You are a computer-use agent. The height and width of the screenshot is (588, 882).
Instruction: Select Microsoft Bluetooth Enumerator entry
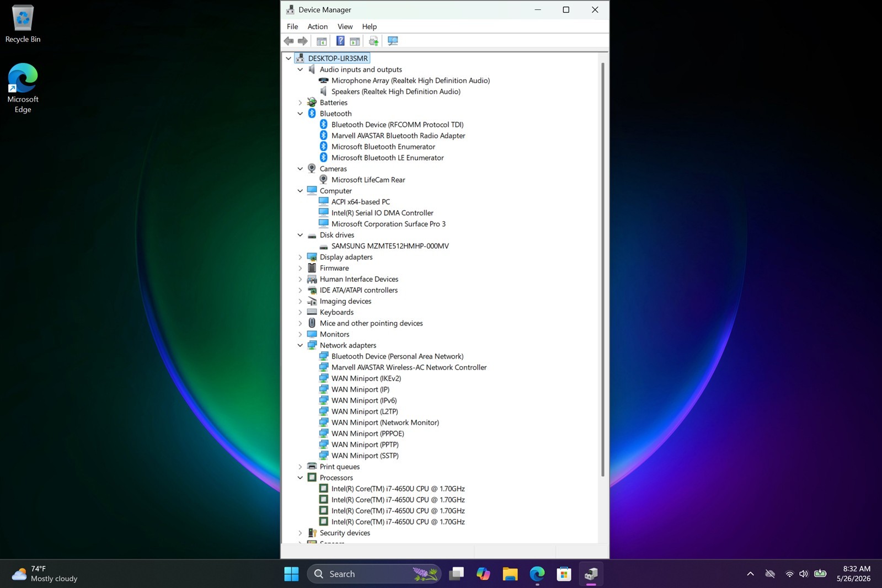pos(383,147)
